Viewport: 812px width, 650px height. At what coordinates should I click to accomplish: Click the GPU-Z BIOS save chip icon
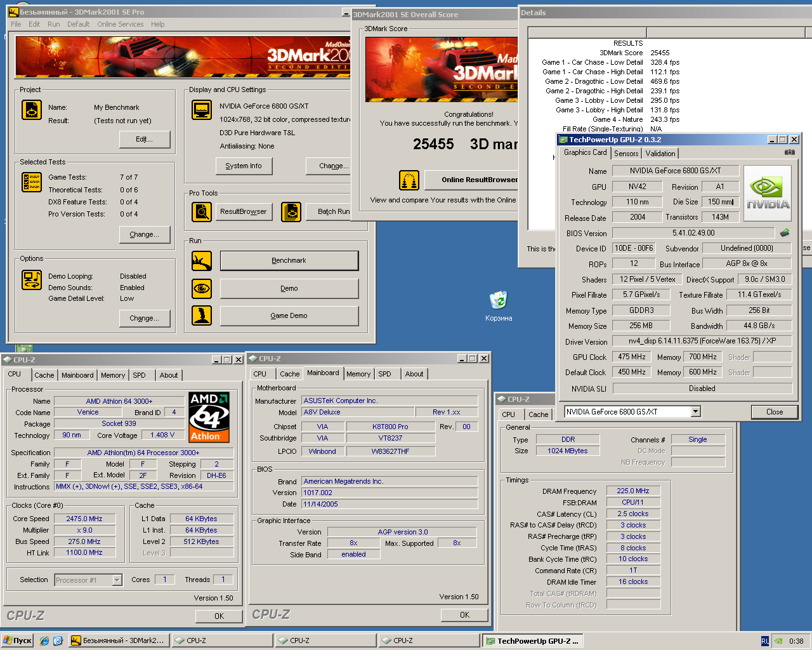[x=785, y=233]
